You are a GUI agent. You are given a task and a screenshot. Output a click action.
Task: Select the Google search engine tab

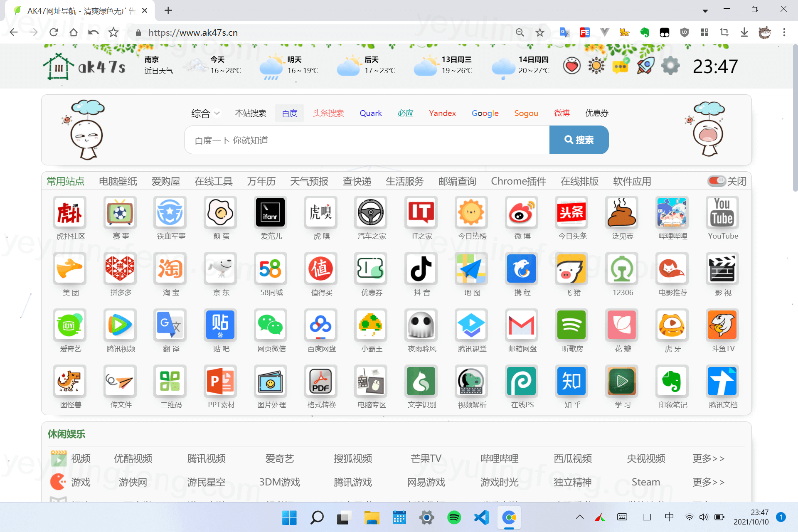tap(485, 113)
